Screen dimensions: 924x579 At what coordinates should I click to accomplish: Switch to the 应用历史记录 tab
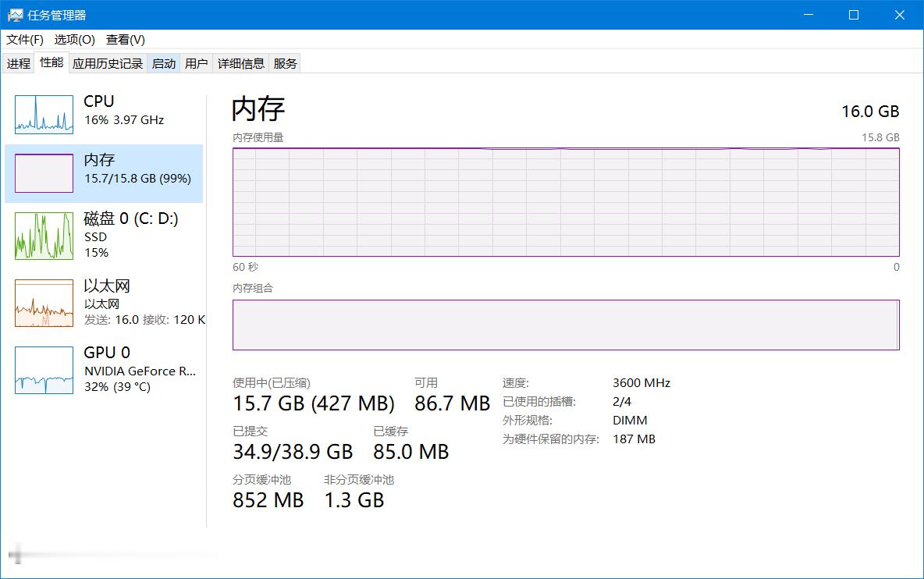(108, 64)
